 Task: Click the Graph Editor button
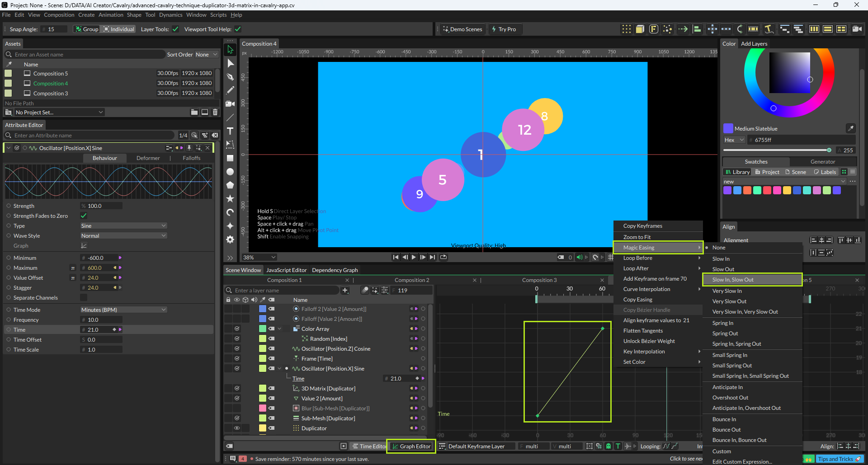[411, 446]
